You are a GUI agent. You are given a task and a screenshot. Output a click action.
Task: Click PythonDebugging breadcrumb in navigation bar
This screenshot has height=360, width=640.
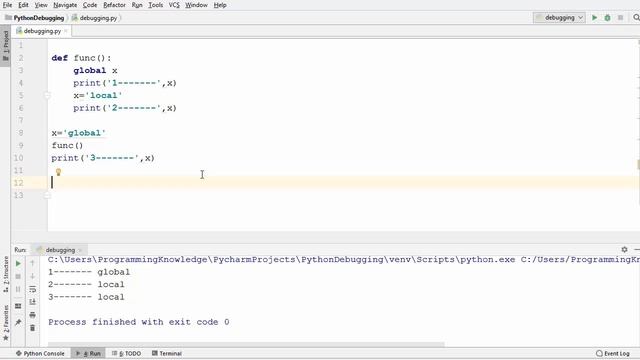pos(35,18)
